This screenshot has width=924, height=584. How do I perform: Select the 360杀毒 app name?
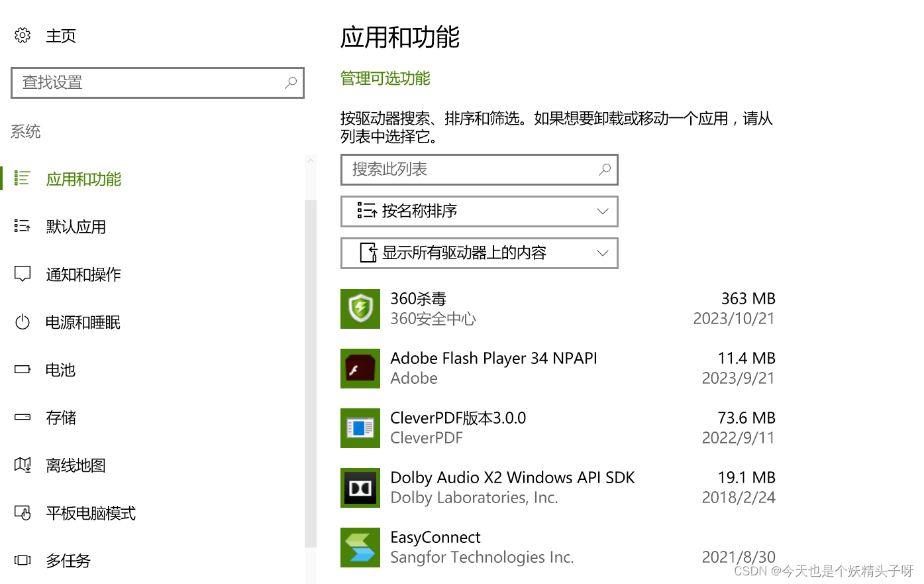[419, 298]
